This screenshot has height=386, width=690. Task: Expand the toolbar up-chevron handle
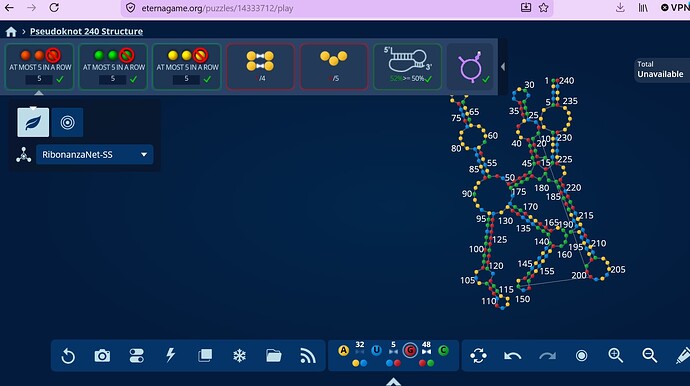[393, 382]
